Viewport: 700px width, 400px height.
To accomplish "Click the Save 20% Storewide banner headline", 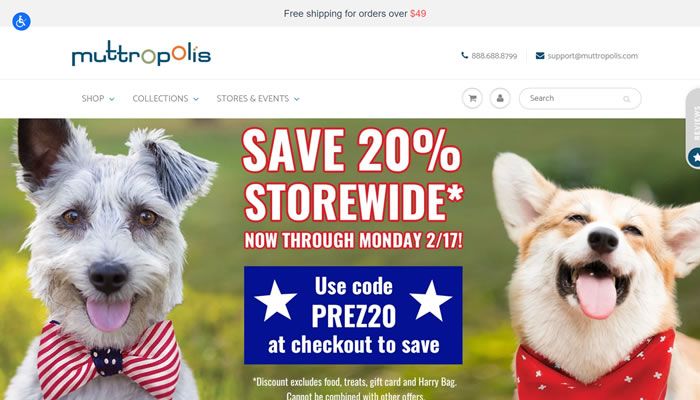I will click(x=353, y=175).
